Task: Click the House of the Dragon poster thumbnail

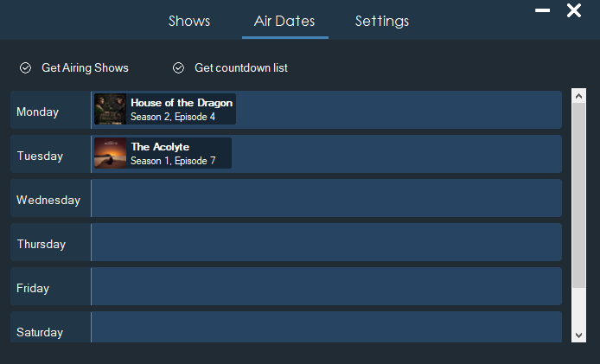Action: [110, 110]
